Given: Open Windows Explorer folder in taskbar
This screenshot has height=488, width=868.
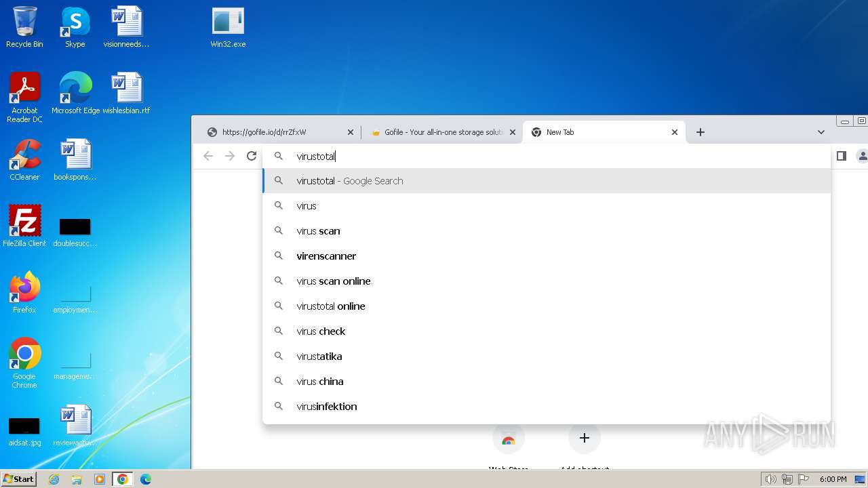Looking at the screenshot, I should pos(77,479).
